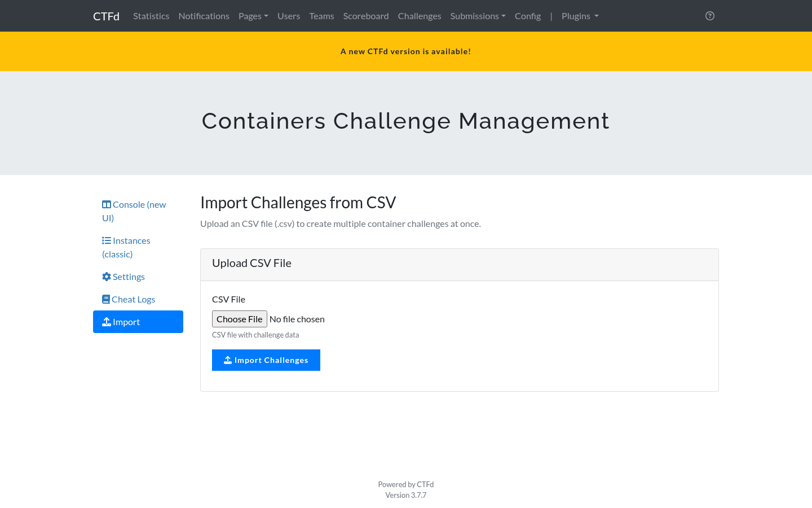Open the Config page
The height and width of the screenshot is (508, 812).
[x=528, y=16]
